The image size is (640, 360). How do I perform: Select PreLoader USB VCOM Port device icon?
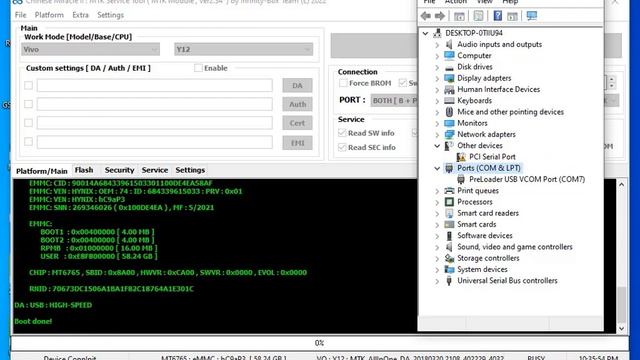tap(461, 179)
